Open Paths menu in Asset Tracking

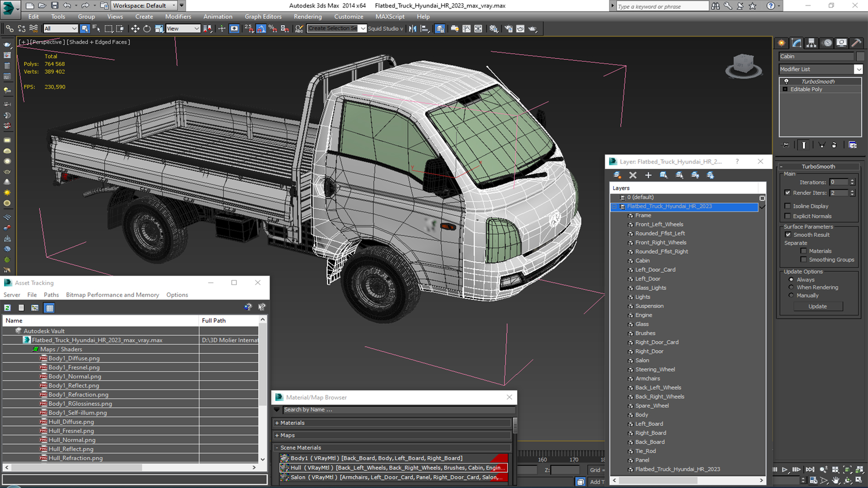51,295
